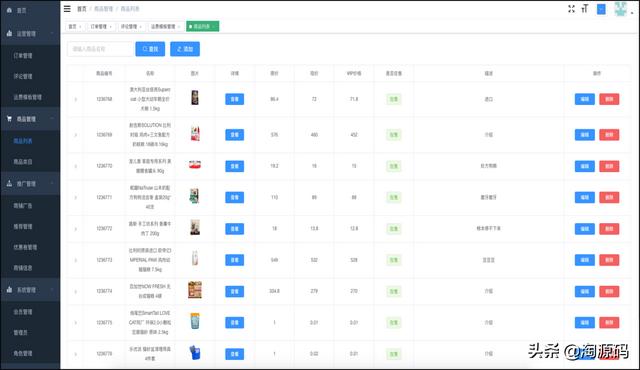Switch to the 首页 page tab
The image size is (640, 370).
[75, 27]
